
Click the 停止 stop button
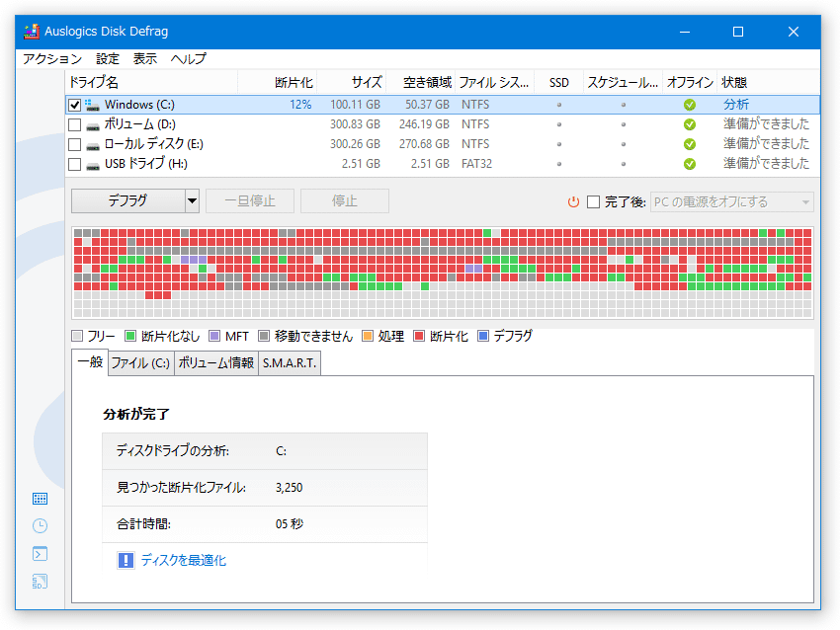point(345,201)
